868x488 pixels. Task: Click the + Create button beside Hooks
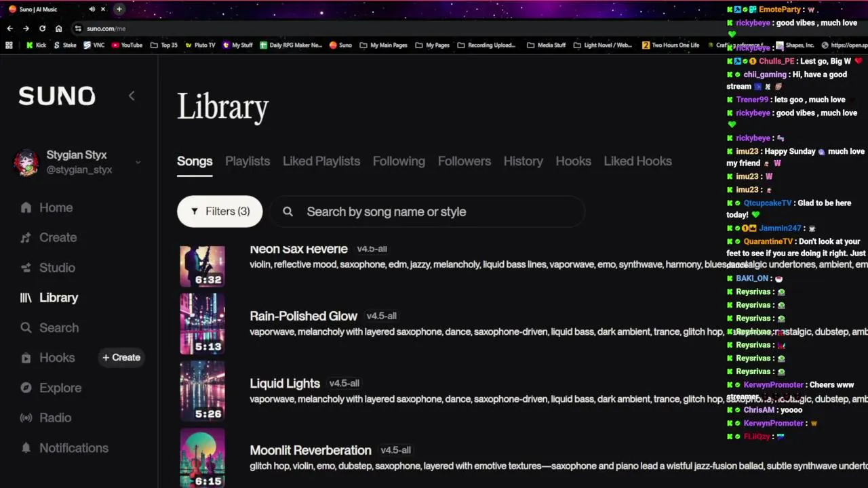tap(121, 358)
